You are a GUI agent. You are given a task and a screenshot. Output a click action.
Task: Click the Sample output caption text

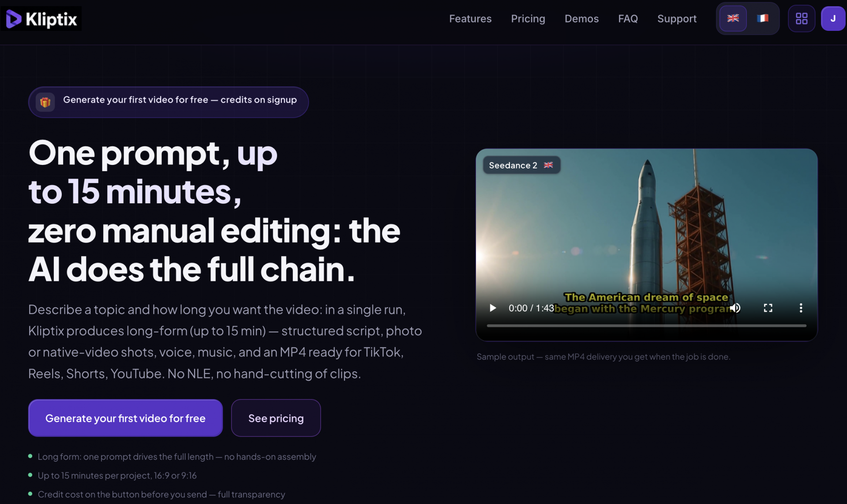603,357
